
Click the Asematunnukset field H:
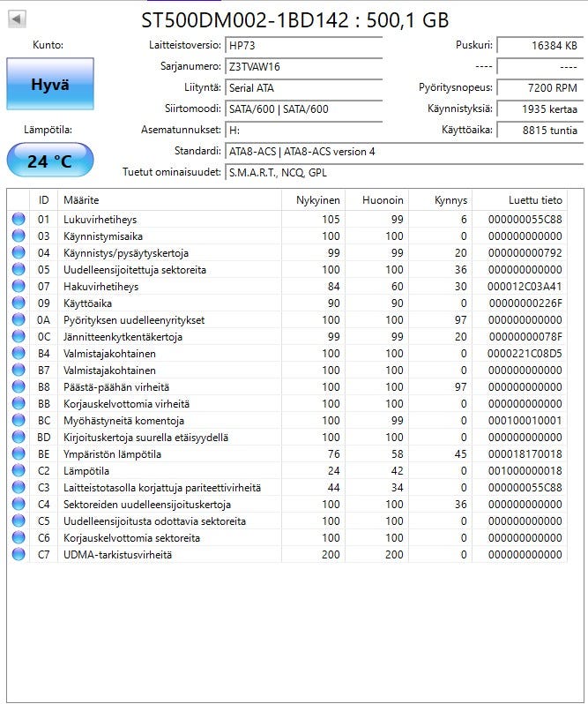(303, 131)
